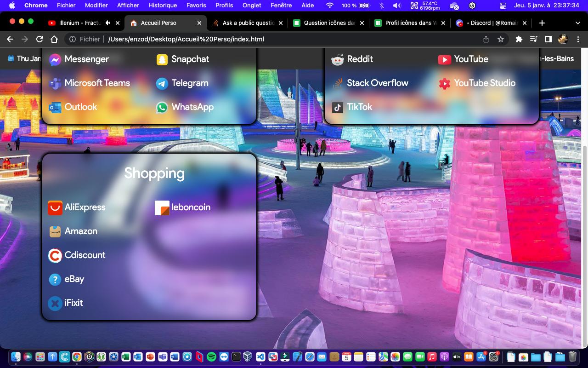
Task: Open Terminal from the Dock
Action: coord(236,356)
